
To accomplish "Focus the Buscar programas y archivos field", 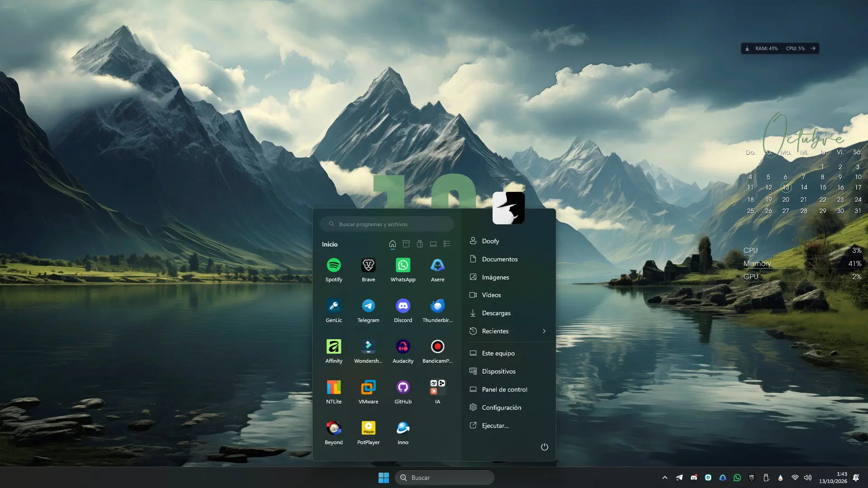I will [387, 224].
